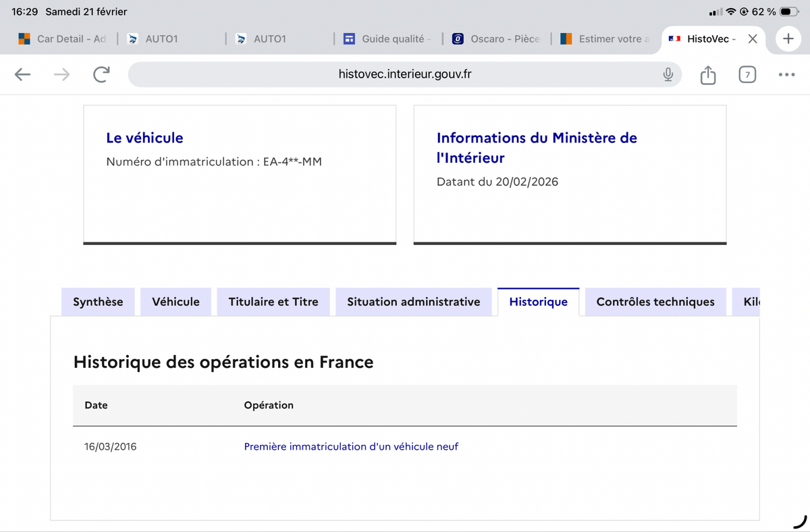810x532 pixels.
Task: Click the forward navigation arrow
Action: point(61,75)
